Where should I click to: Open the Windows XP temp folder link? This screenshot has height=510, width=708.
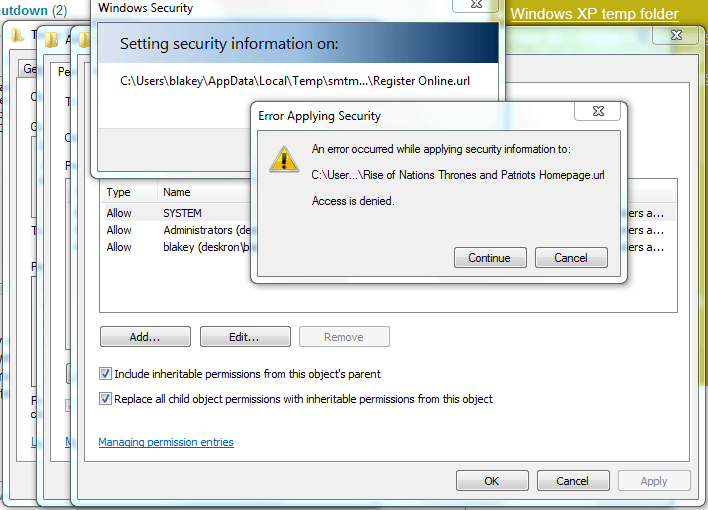tap(594, 14)
